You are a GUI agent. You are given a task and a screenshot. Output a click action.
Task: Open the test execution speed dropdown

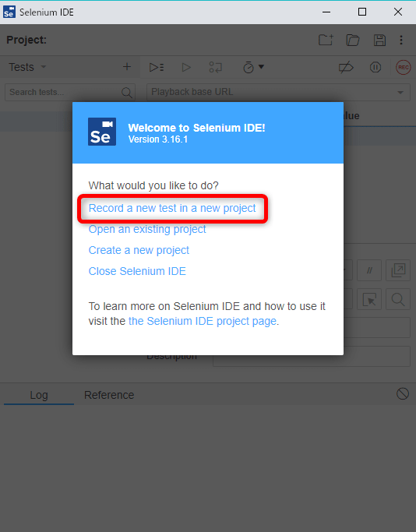tap(253, 67)
